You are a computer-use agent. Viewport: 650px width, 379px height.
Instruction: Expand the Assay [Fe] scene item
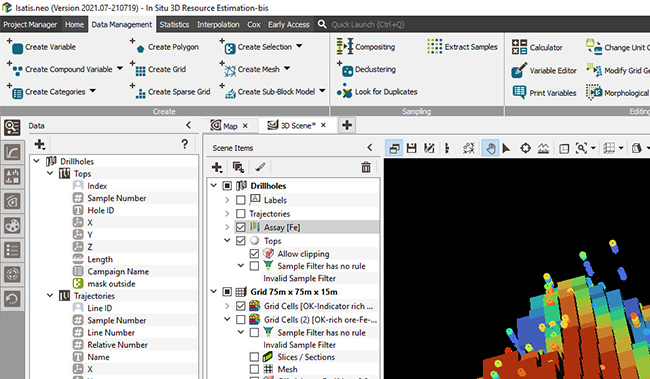tap(227, 227)
